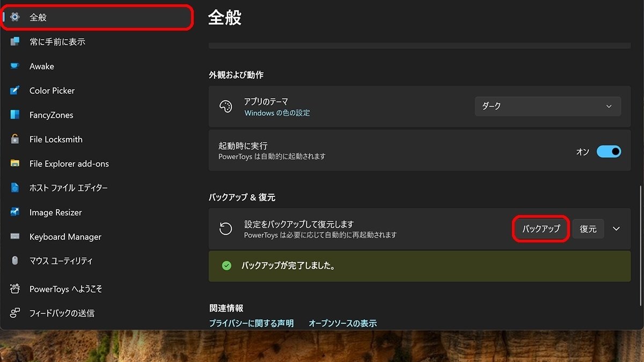Click the バックアップが完了しました。 message
The height and width of the screenshot is (362, 644).
tap(288, 265)
